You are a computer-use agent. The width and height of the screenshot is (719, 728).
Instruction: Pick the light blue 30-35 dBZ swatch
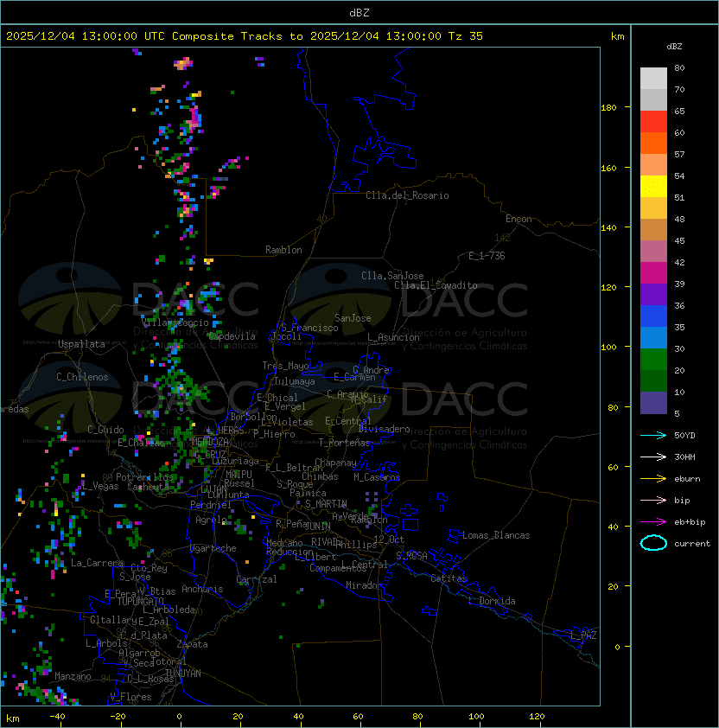pos(653,337)
